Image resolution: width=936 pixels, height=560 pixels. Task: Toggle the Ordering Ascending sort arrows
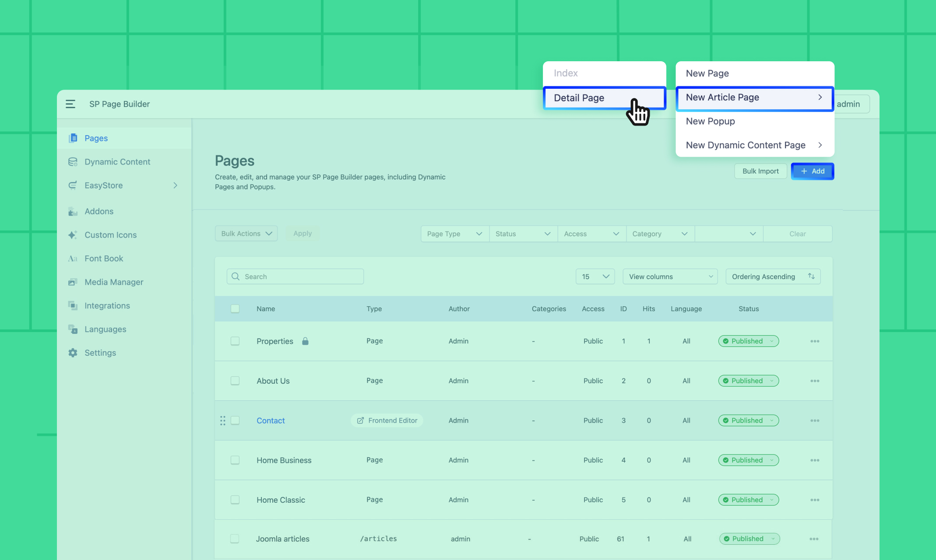811,276
